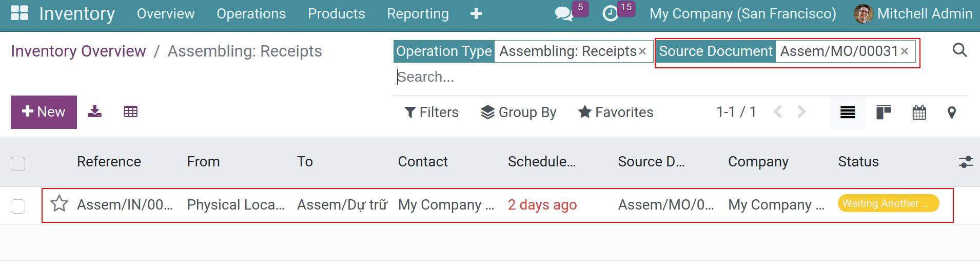
Task: Open the Operations menu
Action: pyautogui.click(x=251, y=14)
